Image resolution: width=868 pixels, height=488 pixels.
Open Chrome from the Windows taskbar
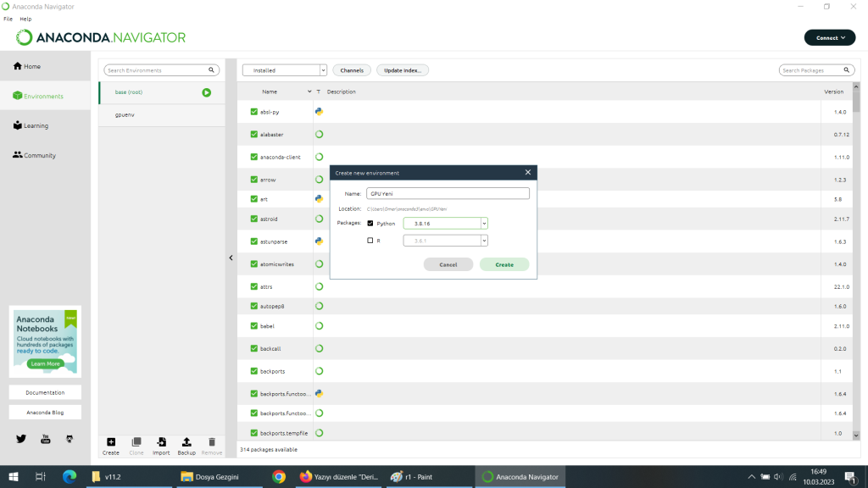pos(279,477)
